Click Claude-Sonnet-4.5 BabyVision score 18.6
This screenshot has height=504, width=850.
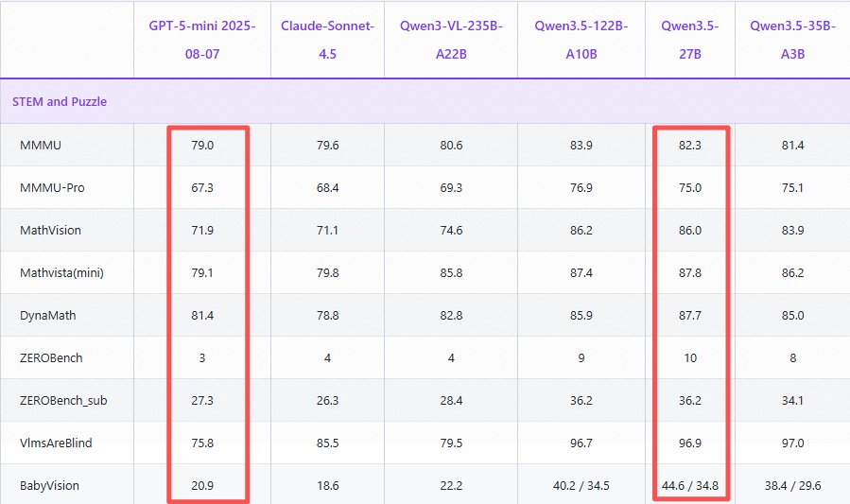pos(327,486)
